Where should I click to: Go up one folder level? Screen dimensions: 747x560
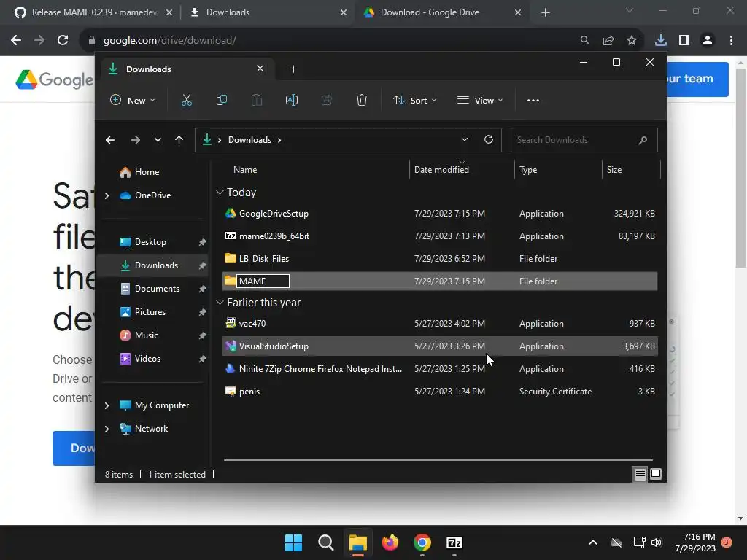click(x=179, y=140)
